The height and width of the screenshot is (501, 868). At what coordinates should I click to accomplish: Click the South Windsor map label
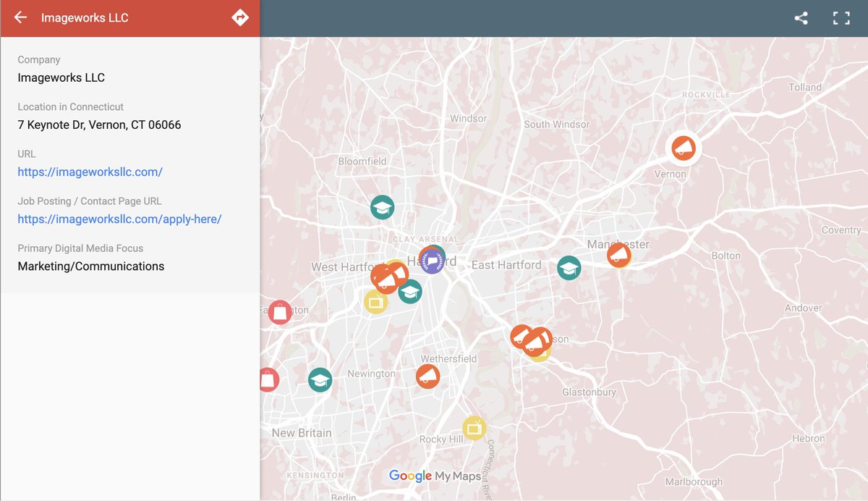[x=557, y=124]
